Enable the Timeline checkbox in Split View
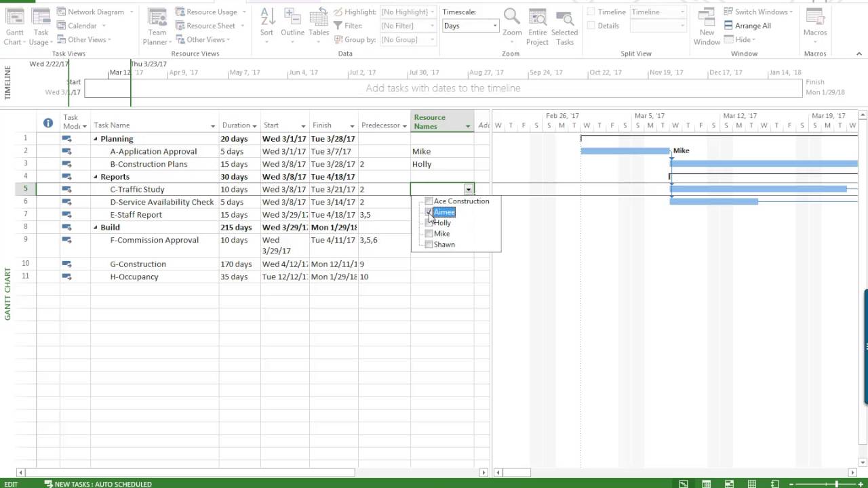 click(x=591, y=12)
